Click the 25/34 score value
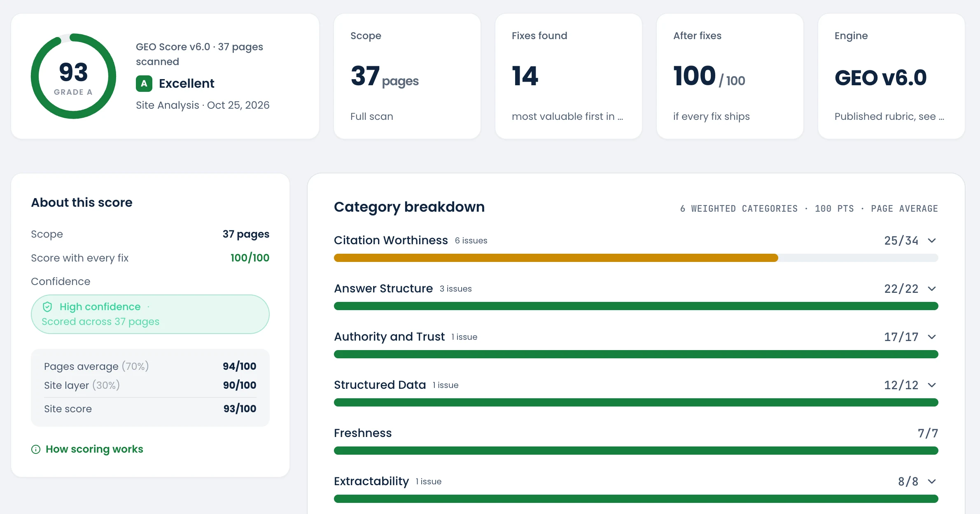The height and width of the screenshot is (514, 980). pos(901,241)
